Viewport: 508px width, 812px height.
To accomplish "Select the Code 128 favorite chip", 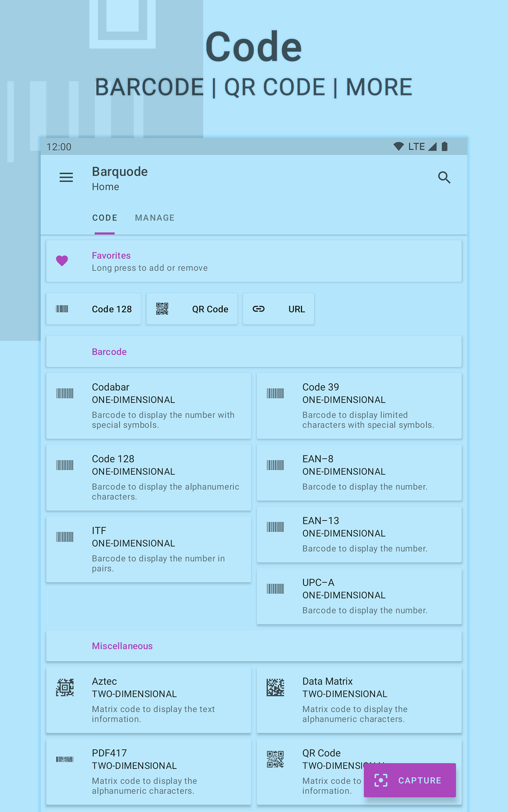I will [94, 309].
